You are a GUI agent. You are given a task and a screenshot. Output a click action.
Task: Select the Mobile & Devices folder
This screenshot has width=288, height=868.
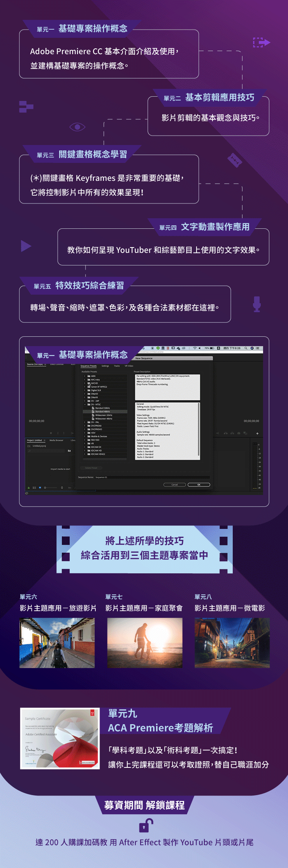105,436
